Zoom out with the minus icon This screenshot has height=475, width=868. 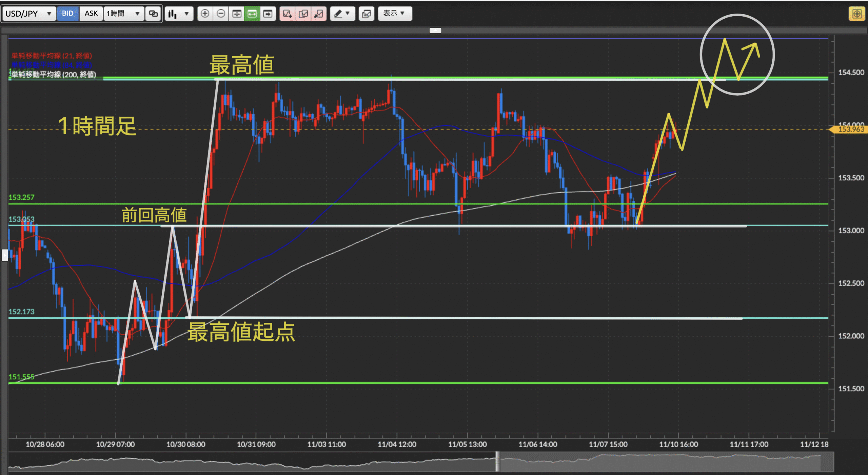221,14
